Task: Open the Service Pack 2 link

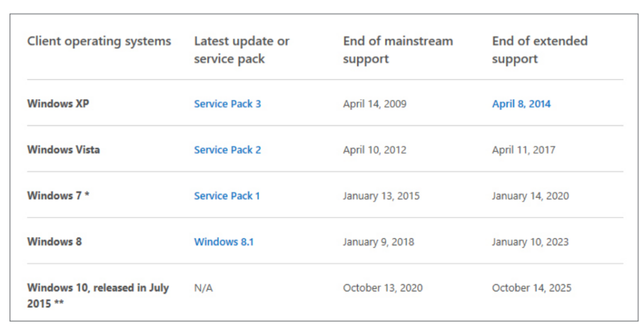Action: point(227,150)
